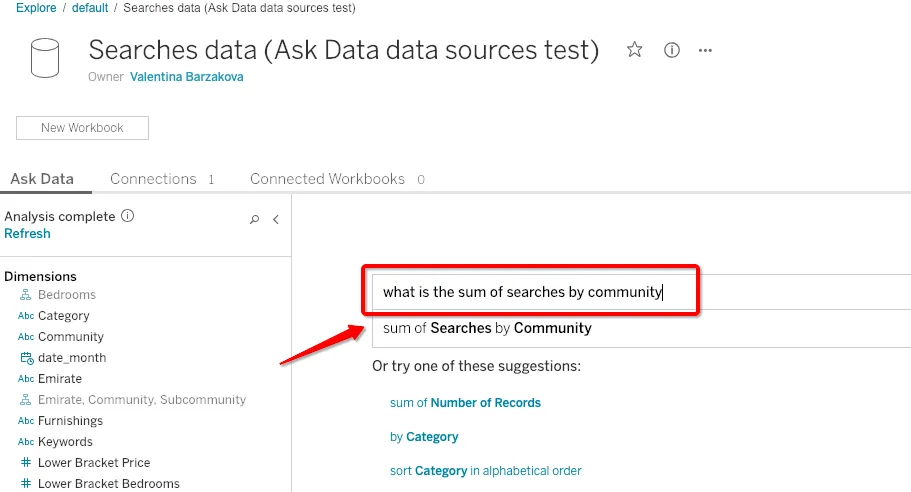Viewport: 911px width, 492px height.
Task: Click the Ask Data question input field
Action: 530,292
